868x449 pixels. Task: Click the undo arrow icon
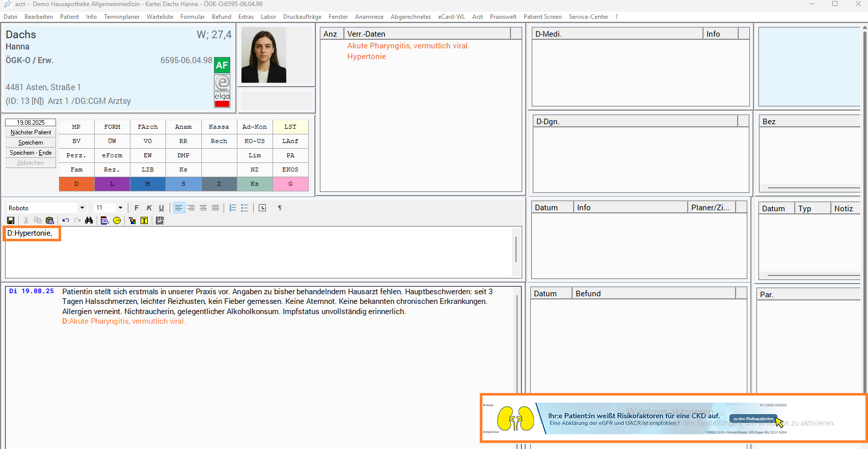click(66, 220)
